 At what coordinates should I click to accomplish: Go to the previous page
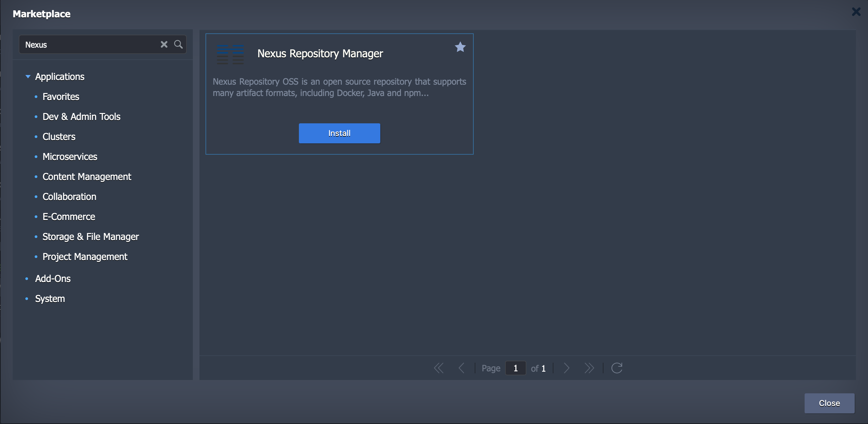[x=462, y=368]
